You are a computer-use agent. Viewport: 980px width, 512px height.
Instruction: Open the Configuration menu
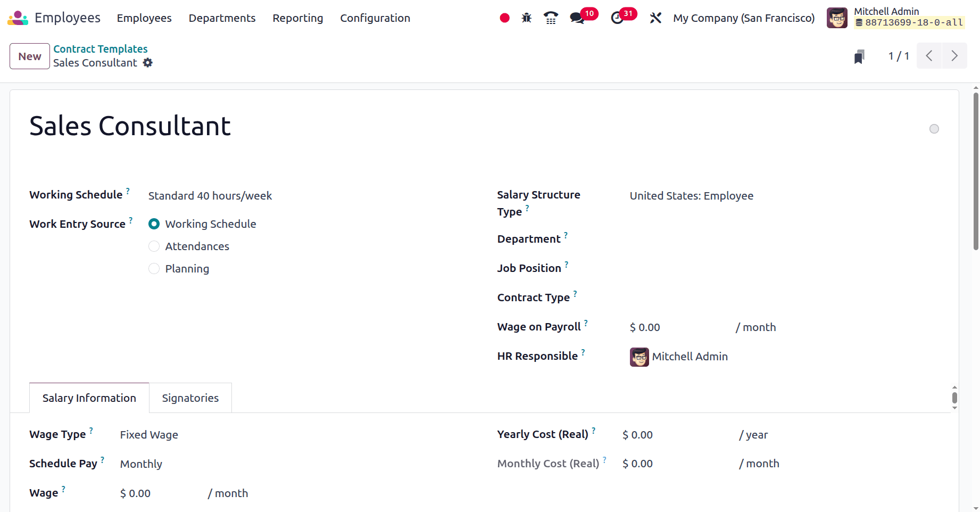(375, 18)
